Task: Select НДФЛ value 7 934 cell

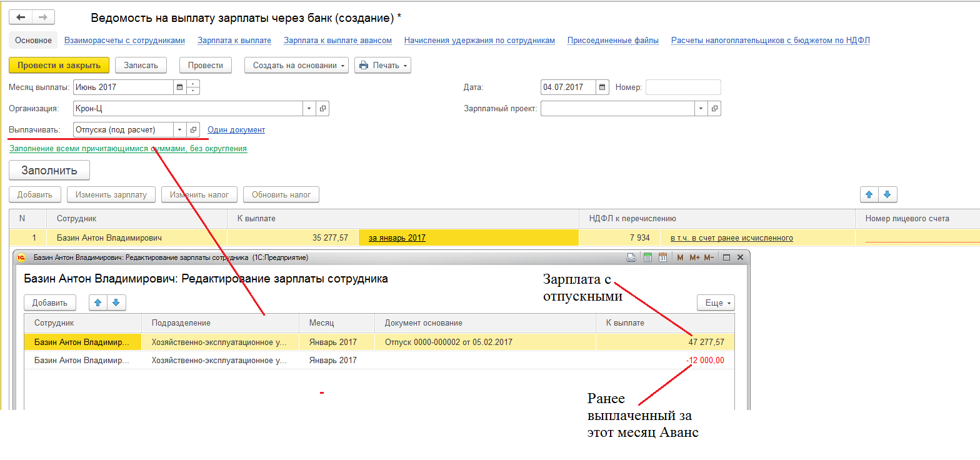Action: [x=619, y=238]
